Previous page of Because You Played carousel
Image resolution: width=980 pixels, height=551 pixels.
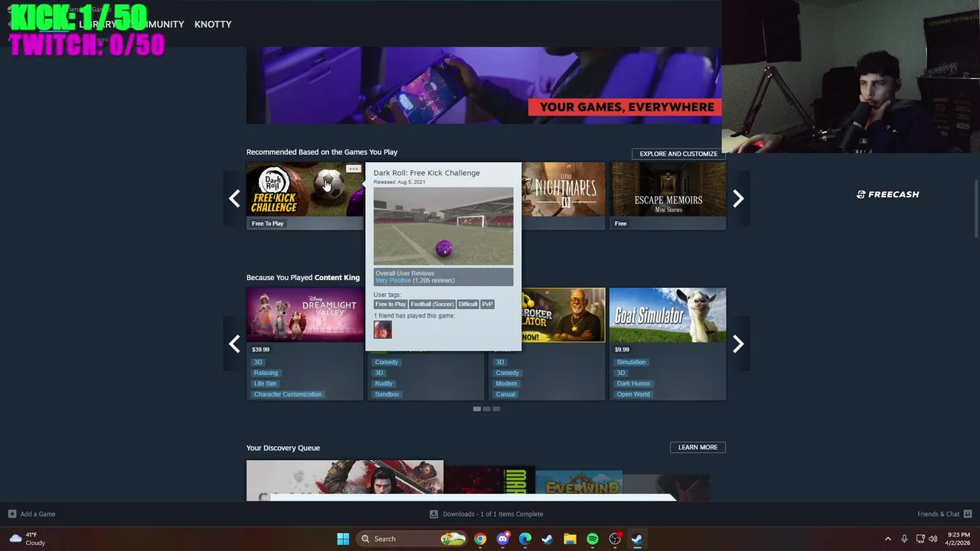234,344
